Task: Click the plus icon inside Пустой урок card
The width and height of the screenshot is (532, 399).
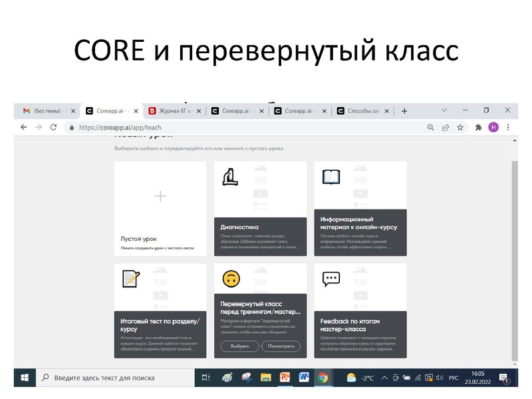Action: pos(160,196)
